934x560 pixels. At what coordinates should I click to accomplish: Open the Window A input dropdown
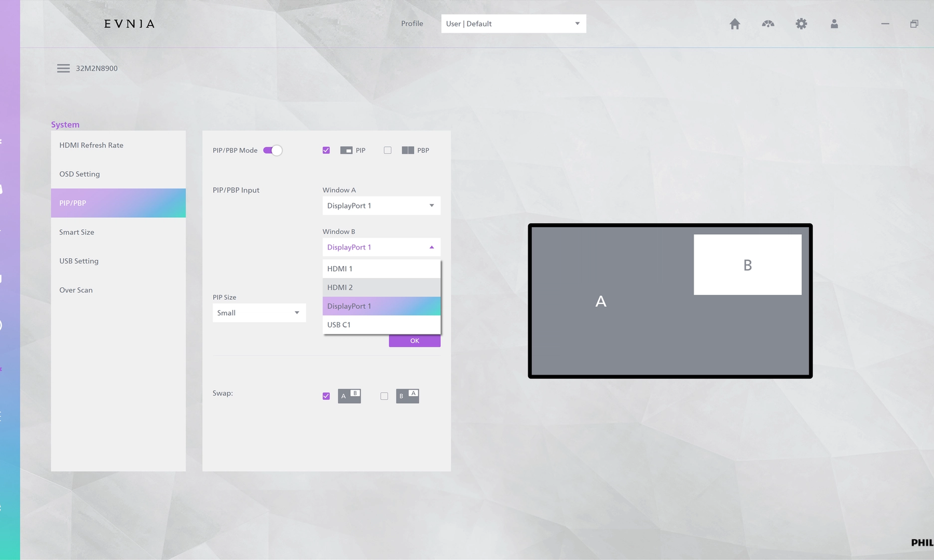click(x=381, y=206)
